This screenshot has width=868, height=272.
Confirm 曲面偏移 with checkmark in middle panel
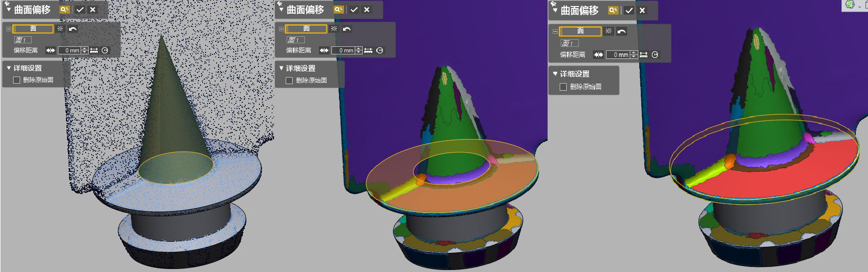(354, 10)
